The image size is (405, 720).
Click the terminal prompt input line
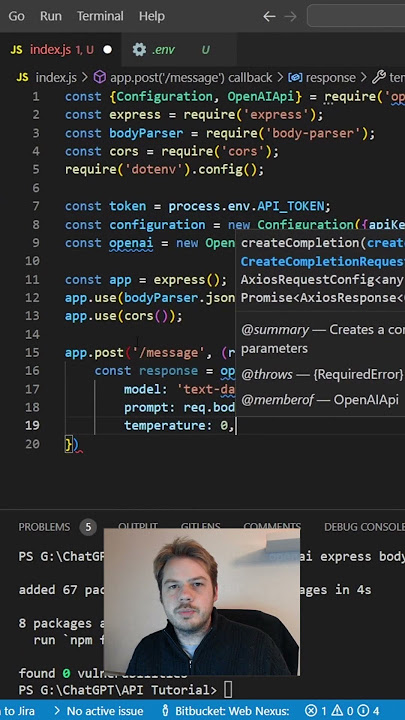coord(125,690)
